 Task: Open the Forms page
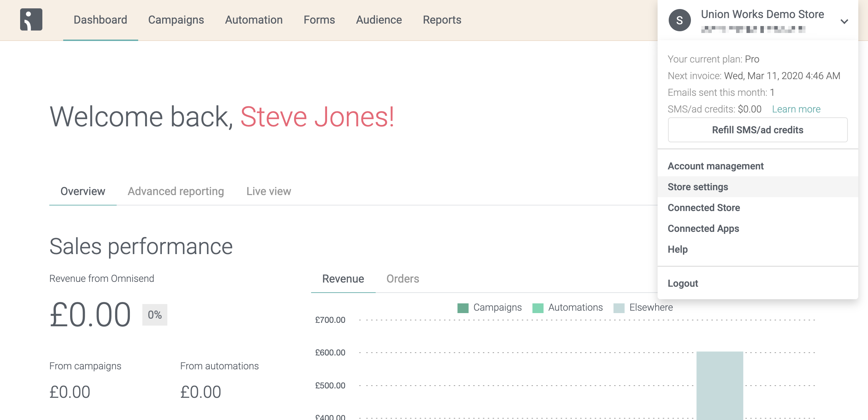click(319, 20)
